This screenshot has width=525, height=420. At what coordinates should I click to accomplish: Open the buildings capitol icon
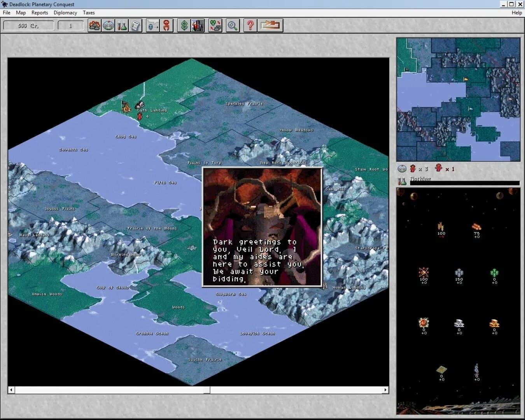pos(108,25)
